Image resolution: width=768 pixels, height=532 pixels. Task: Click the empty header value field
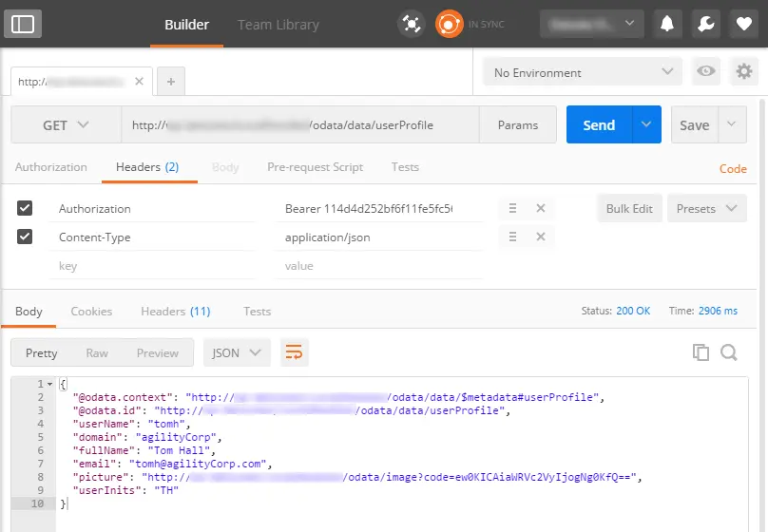click(379, 266)
